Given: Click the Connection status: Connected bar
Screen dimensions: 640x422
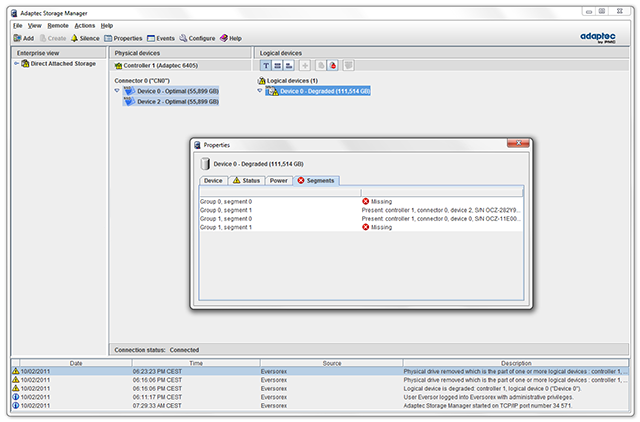Looking at the screenshot, I should pos(369,350).
